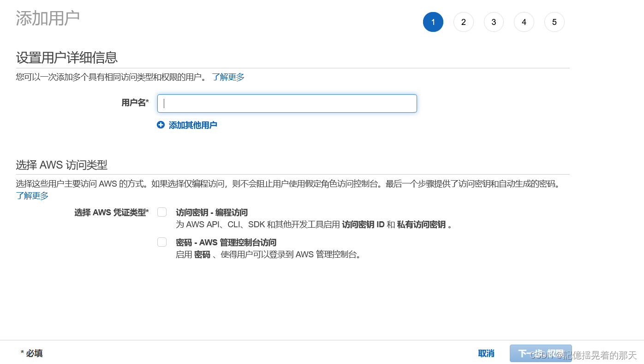Viewport: 644px width, 364px height.
Task: Click the * 必填 footer note
Action: click(x=32, y=353)
